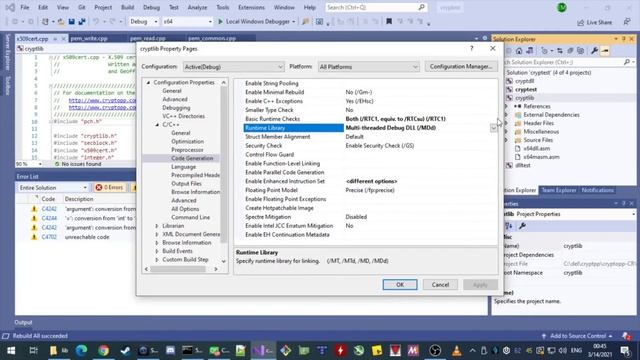Open the Windows Start menu
This screenshot has width=640, height=360.
tap(11, 350)
